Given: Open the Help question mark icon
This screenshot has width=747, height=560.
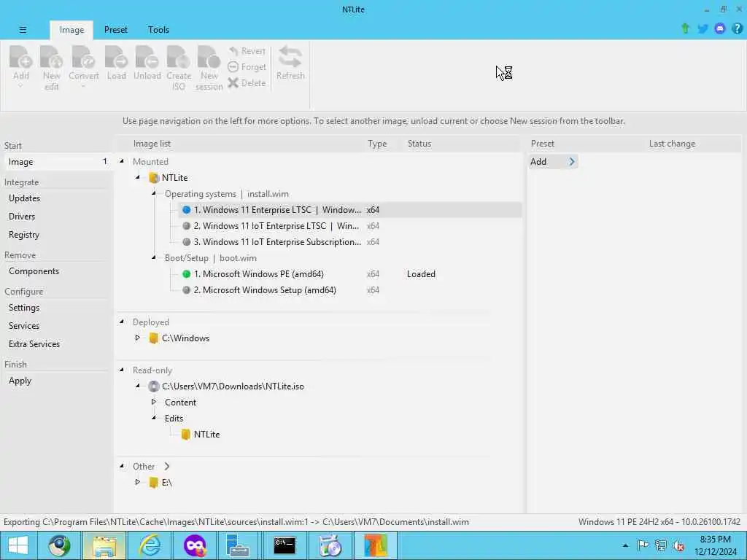Looking at the screenshot, I should (737, 29).
